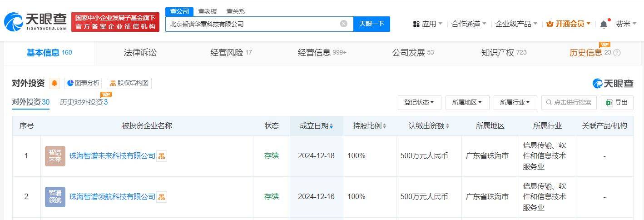Switch to the 查老板 search tab

pos(208,11)
